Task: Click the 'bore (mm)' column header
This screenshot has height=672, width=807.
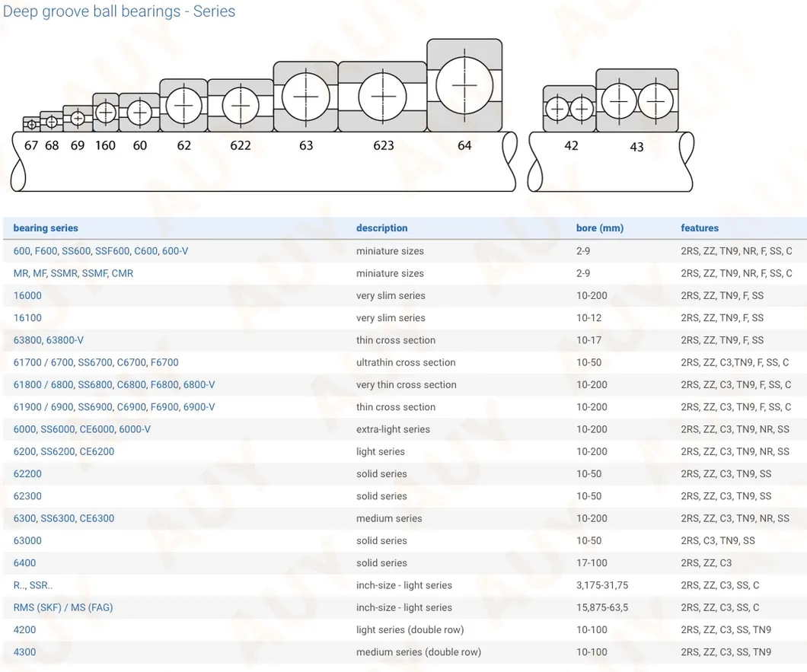Action: click(599, 228)
